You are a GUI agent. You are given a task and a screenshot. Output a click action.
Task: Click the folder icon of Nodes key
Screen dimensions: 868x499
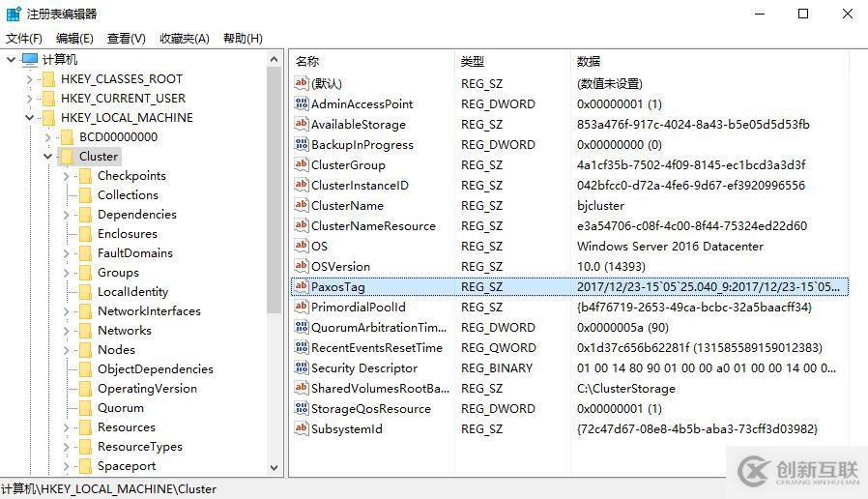85,350
